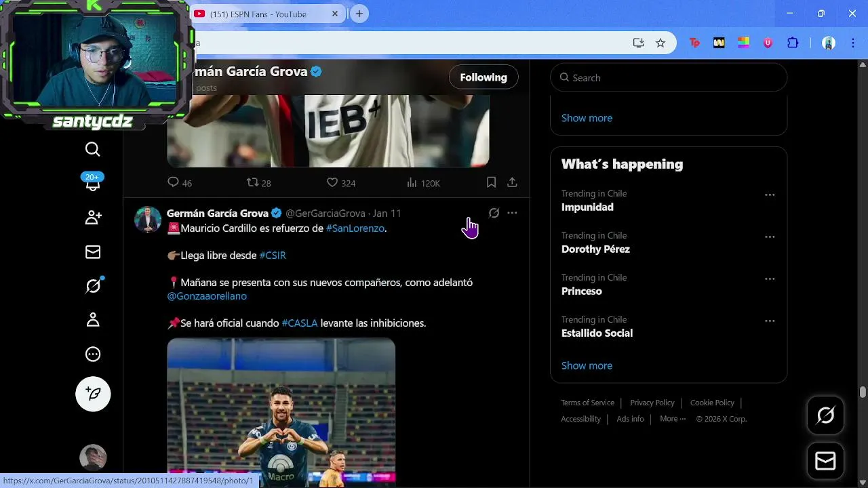
Task: Open Messages envelope in left sidebar
Action: coord(93,252)
